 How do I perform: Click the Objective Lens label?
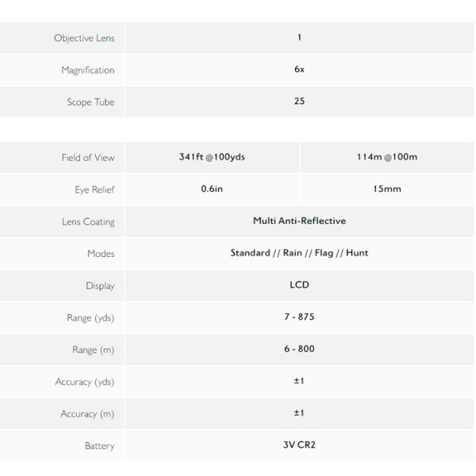pyautogui.click(x=84, y=38)
